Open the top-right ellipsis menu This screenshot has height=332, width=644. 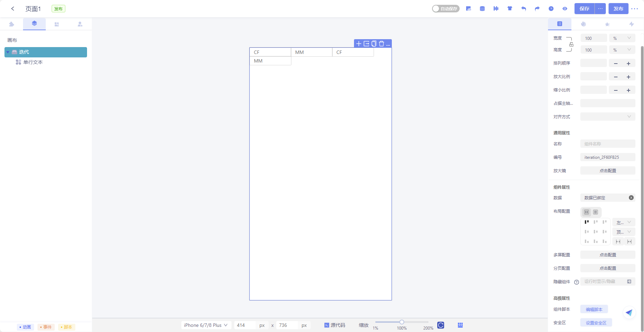[x=635, y=9]
